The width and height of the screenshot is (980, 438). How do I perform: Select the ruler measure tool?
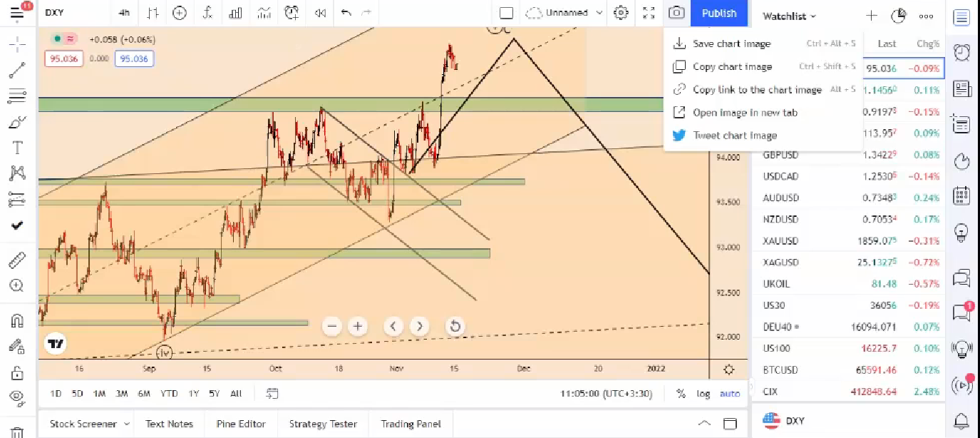point(17,261)
